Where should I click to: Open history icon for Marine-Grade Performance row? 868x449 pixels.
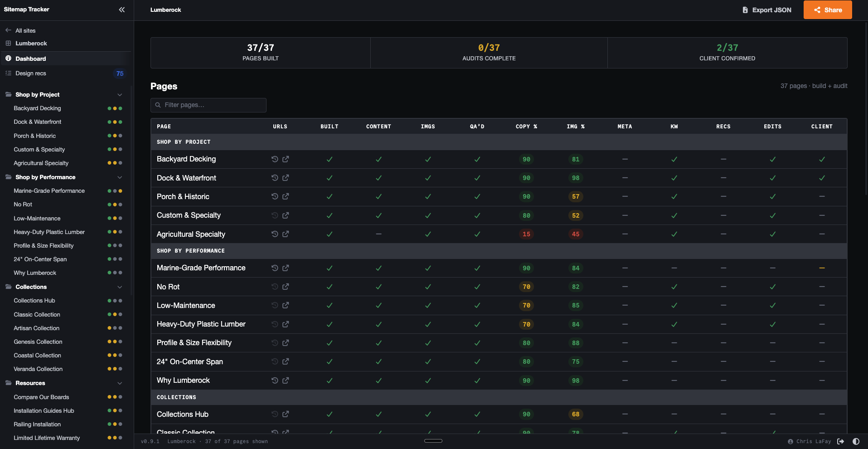(x=275, y=268)
